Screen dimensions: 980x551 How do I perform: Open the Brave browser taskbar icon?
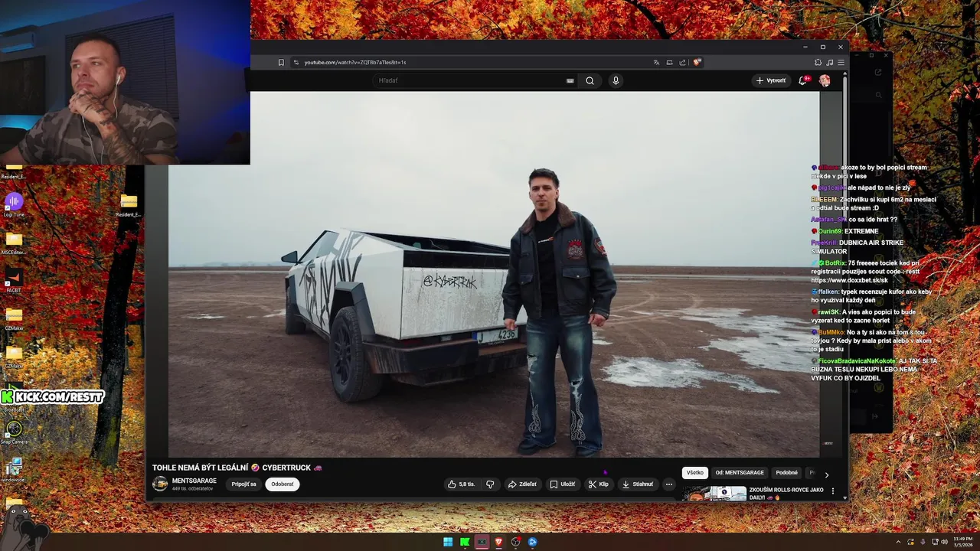[x=498, y=542]
